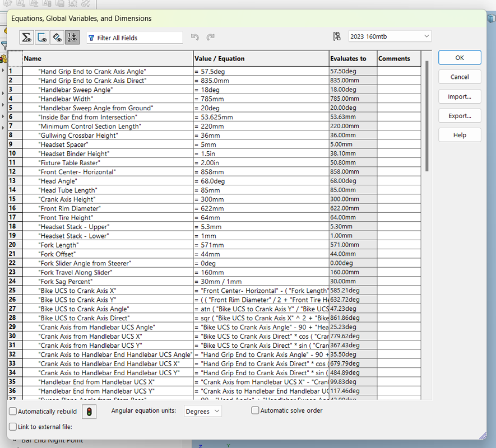
Task: Click the Evaluates to column header
Action: tap(353, 59)
